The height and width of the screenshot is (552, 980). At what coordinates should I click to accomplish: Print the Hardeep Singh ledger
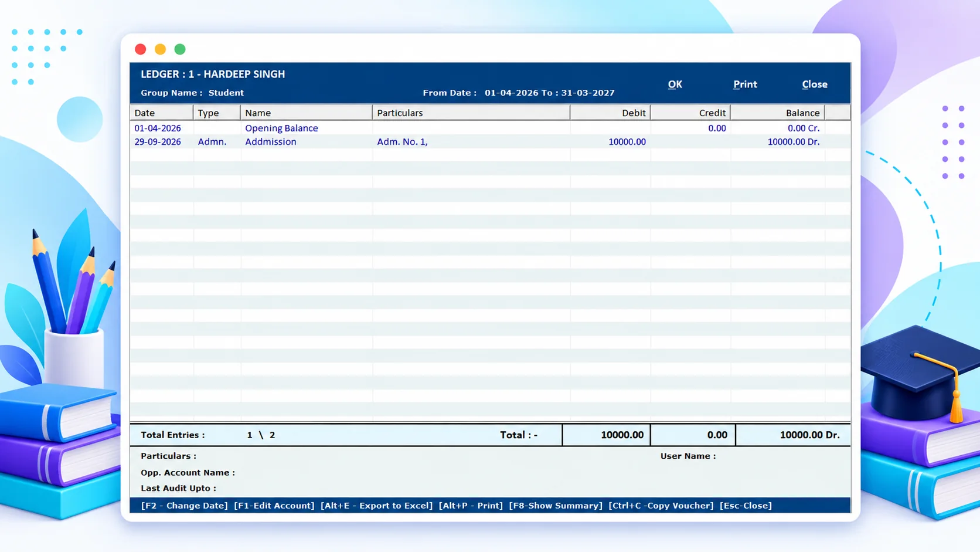click(745, 84)
